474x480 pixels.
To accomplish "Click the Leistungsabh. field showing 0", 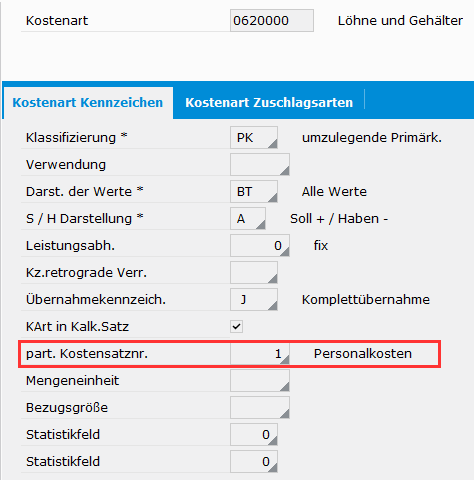I will point(260,245).
